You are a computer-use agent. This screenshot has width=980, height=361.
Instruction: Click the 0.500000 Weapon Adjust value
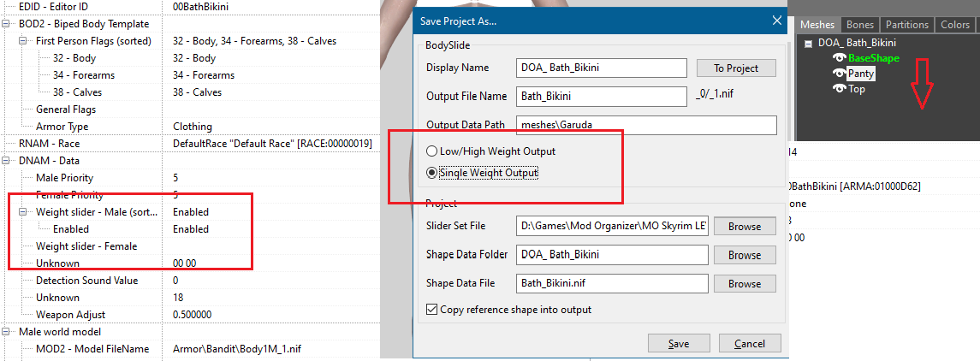pyautogui.click(x=192, y=314)
